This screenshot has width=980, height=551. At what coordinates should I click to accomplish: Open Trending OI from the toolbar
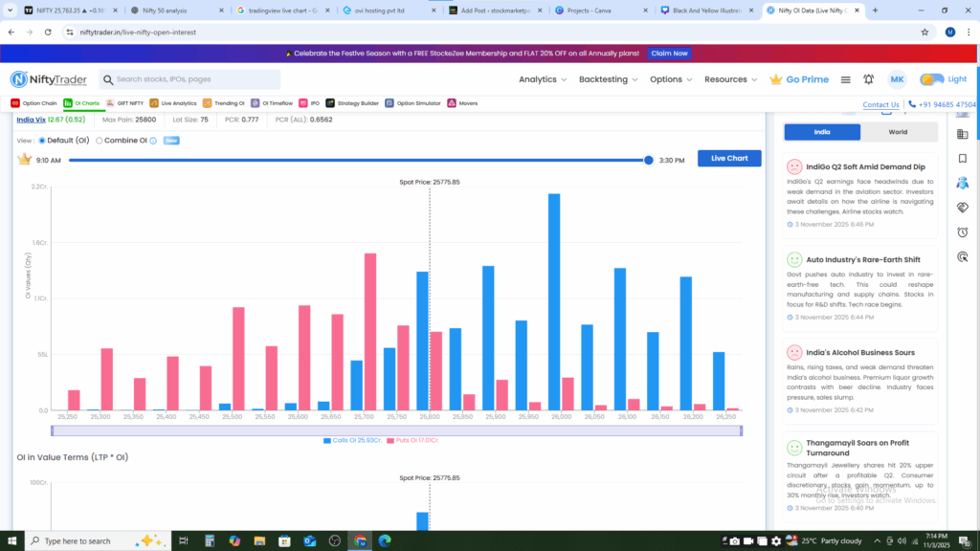(x=224, y=103)
